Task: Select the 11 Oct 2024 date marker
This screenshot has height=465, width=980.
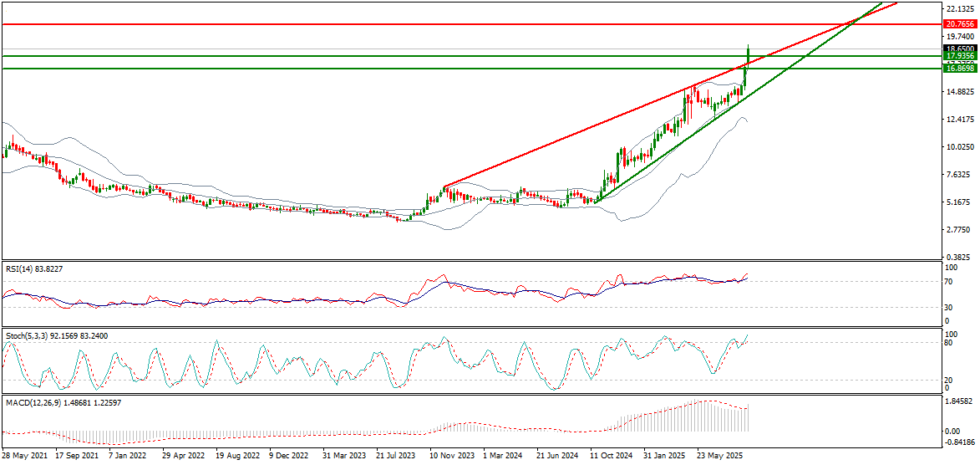Action: coord(612,457)
